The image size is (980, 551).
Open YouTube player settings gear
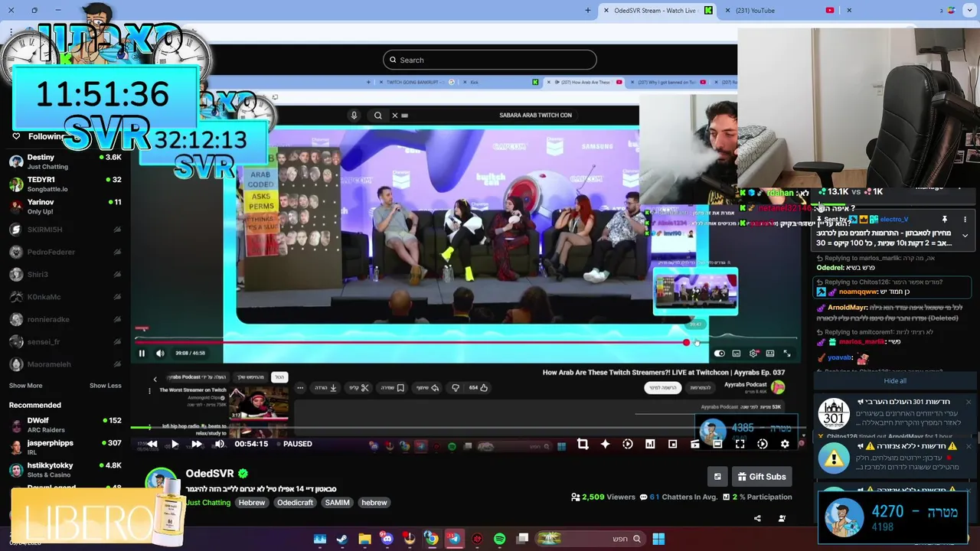click(x=753, y=353)
